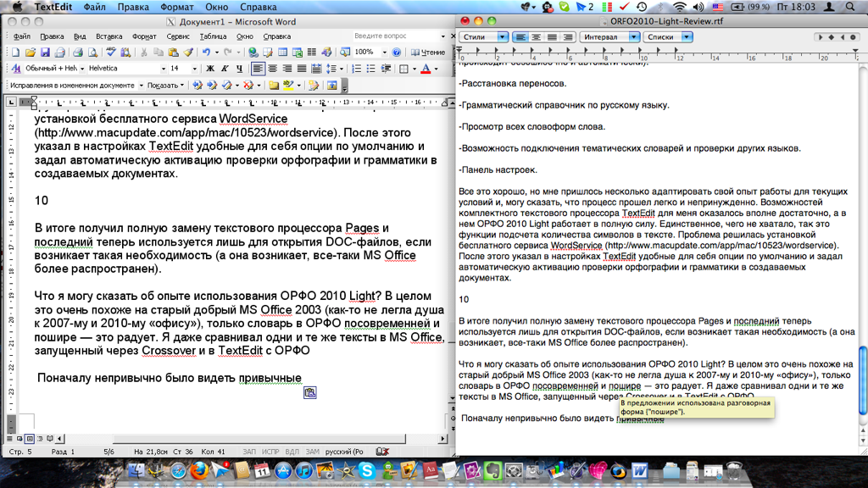Click the Введите вопрос help input field

click(394, 36)
